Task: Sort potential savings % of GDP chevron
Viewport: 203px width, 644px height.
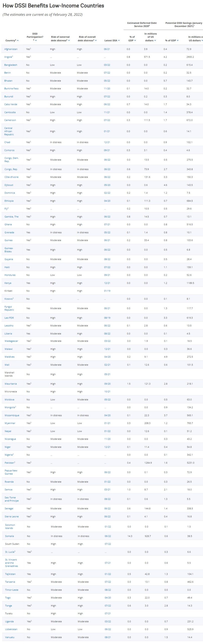Action: 178,40
